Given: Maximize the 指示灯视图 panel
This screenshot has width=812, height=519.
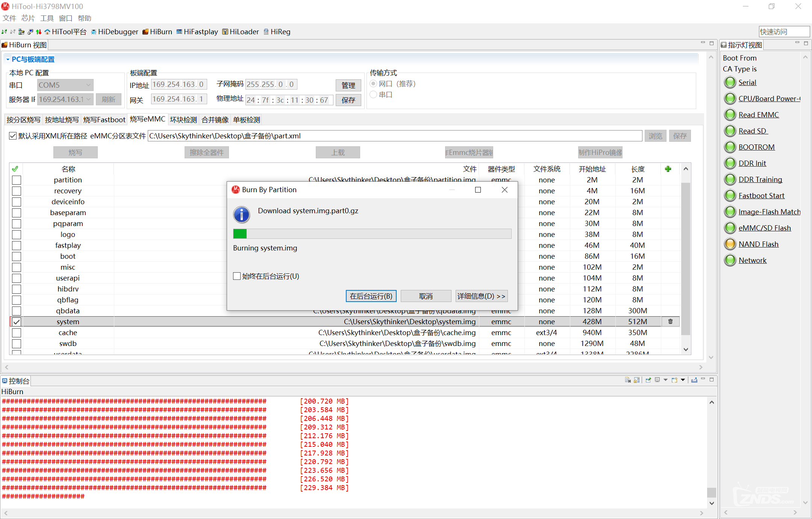Looking at the screenshot, I should click(806, 44).
